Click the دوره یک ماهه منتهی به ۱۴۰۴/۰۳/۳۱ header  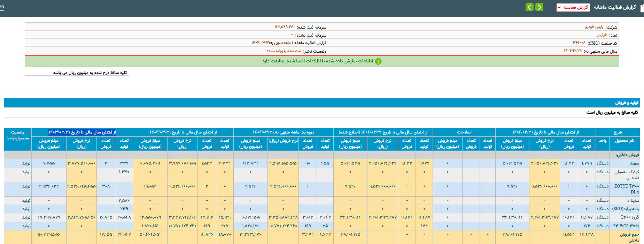[283, 132]
